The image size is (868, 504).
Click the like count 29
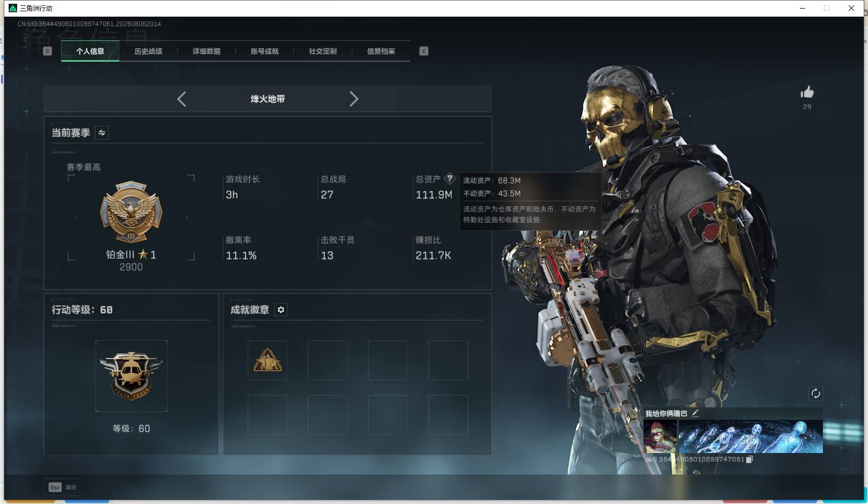pyautogui.click(x=807, y=107)
